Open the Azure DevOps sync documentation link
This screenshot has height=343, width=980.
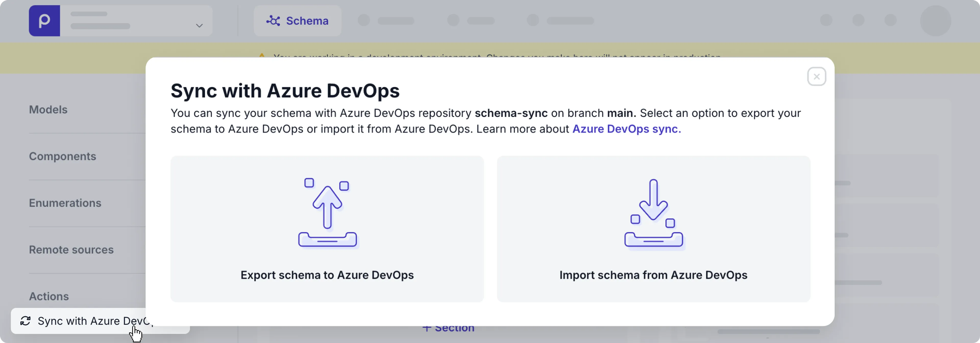click(626, 129)
